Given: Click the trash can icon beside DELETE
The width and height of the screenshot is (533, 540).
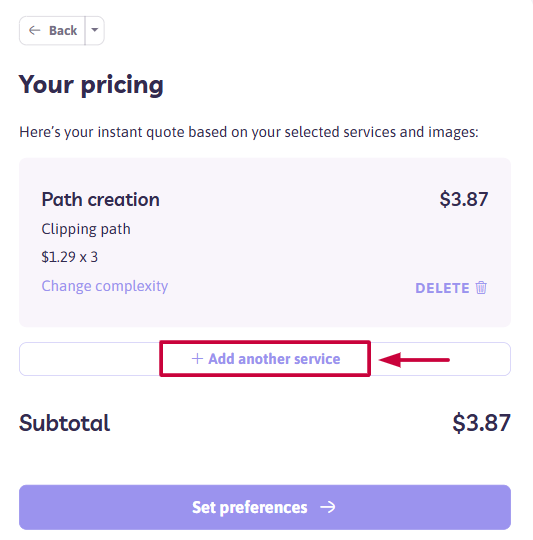Looking at the screenshot, I should tap(481, 288).
